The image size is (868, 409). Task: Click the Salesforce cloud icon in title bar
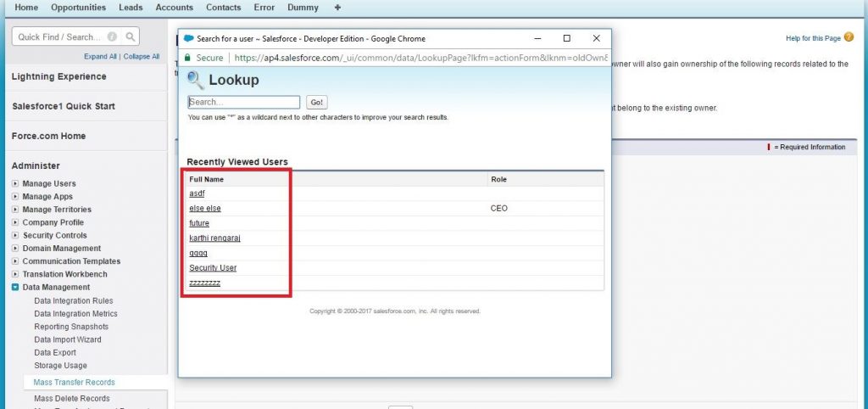coord(189,39)
